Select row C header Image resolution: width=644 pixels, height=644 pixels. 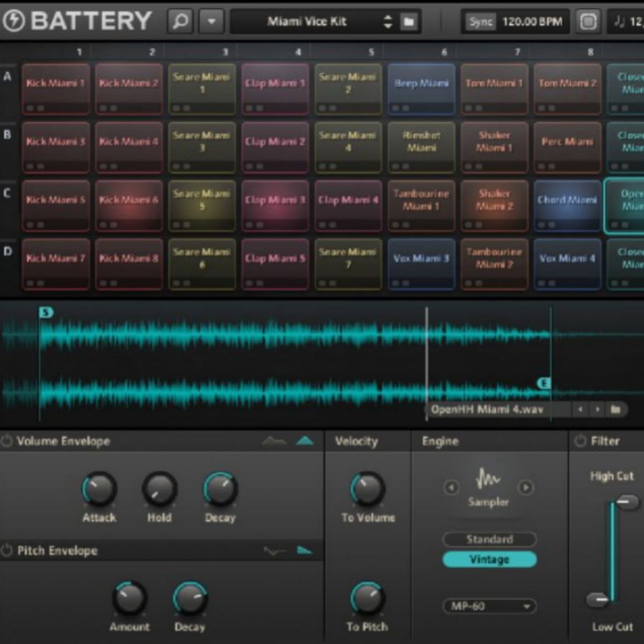click(8, 193)
